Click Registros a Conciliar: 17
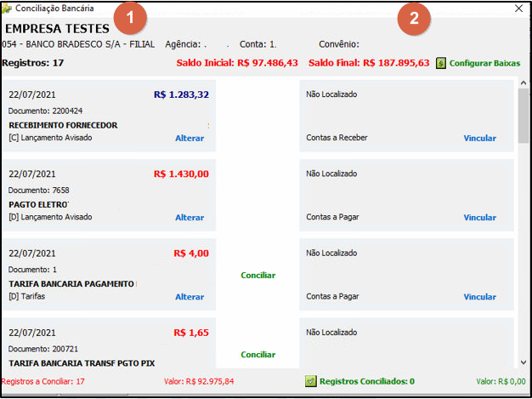Screen dimensions: 532x399 point(42,382)
